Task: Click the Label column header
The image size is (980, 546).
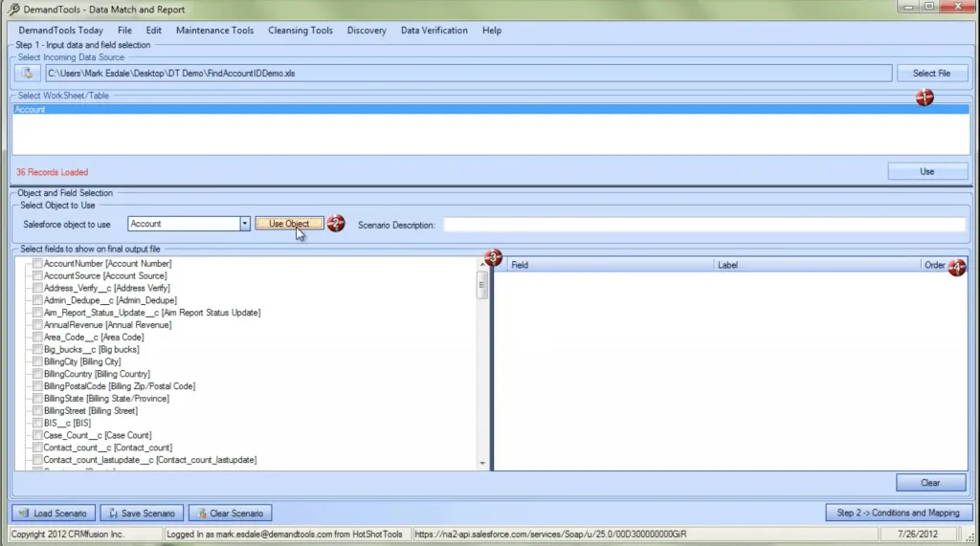Action: pyautogui.click(x=816, y=265)
